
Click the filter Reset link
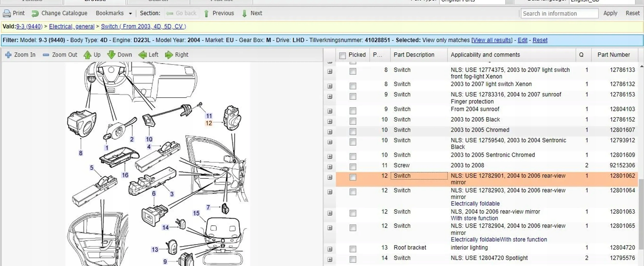click(540, 40)
